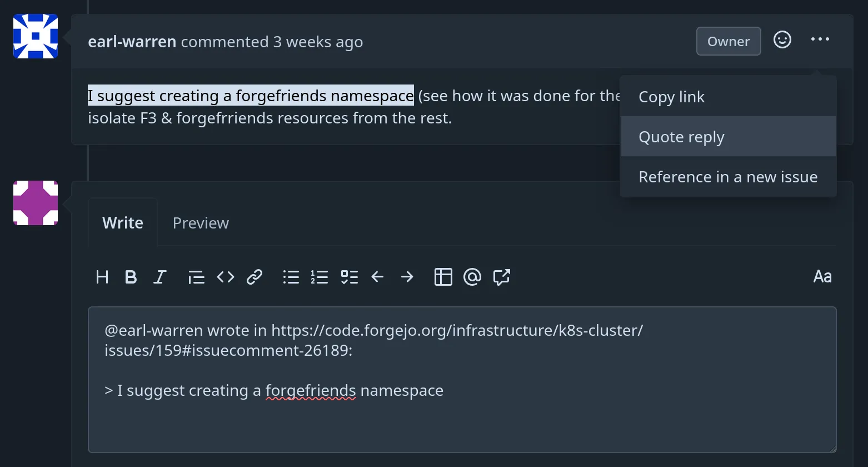
Task: Reference an issue with the cross-reference icon
Action: click(501, 277)
